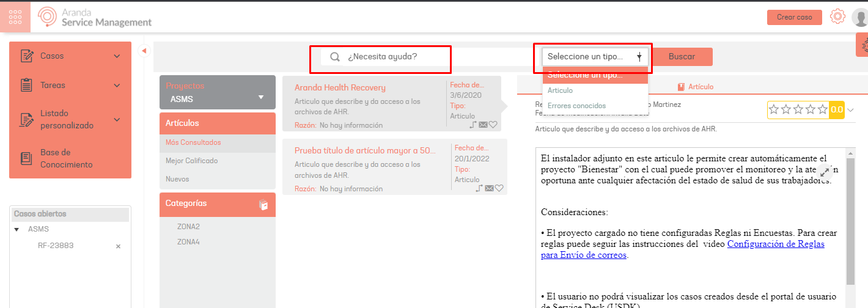
Task: Click the Categorías panel header
Action: tap(218, 205)
